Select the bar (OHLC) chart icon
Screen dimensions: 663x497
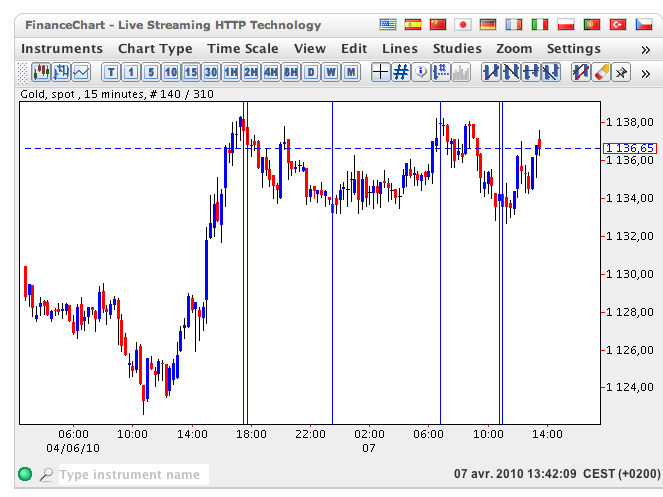pyautogui.click(x=61, y=72)
